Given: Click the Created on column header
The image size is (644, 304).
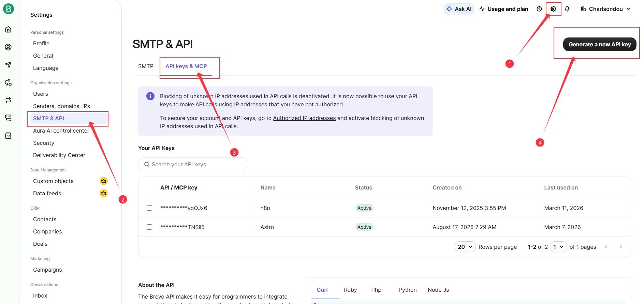Looking at the screenshot, I should pyautogui.click(x=447, y=187).
